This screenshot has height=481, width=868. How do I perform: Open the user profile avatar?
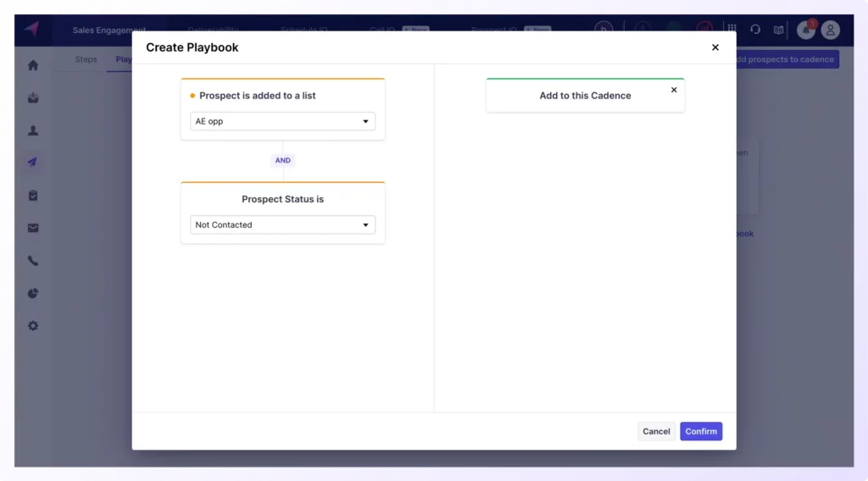click(x=831, y=30)
